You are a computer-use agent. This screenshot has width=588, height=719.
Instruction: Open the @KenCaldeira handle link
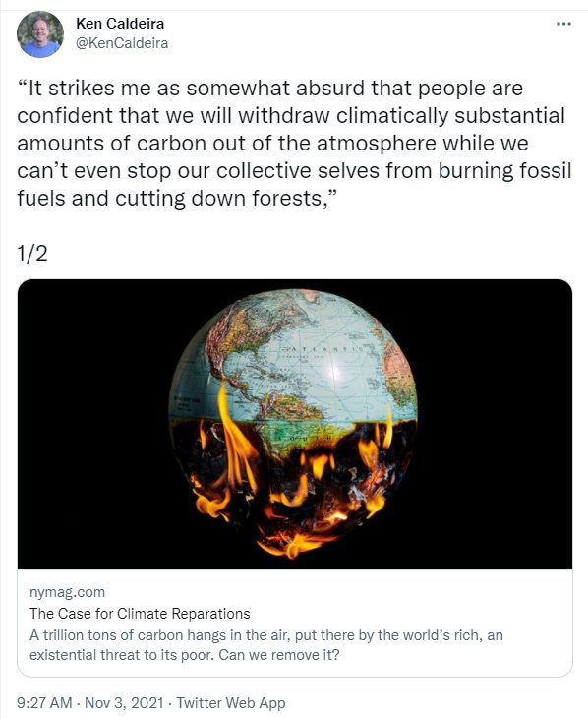pyautogui.click(x=122, y=43)
